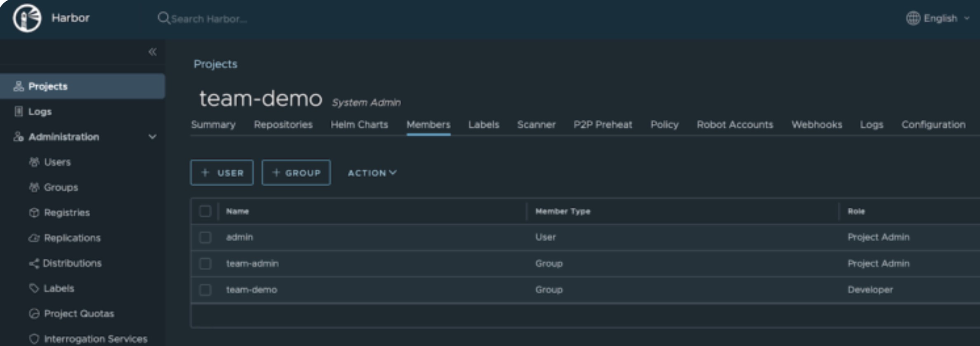Switch to the Repositories tab
980x346 pixels.
283,124
